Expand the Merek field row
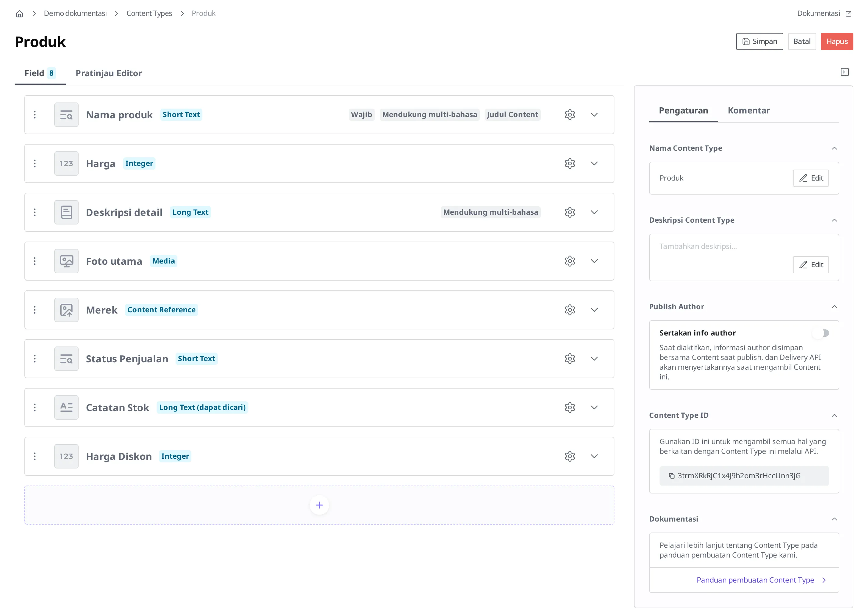868x610 pixels. coord(594,310)
